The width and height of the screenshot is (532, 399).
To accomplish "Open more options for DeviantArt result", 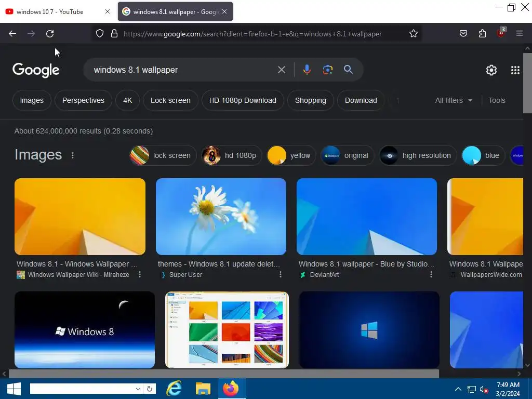I will click(431, 274).
